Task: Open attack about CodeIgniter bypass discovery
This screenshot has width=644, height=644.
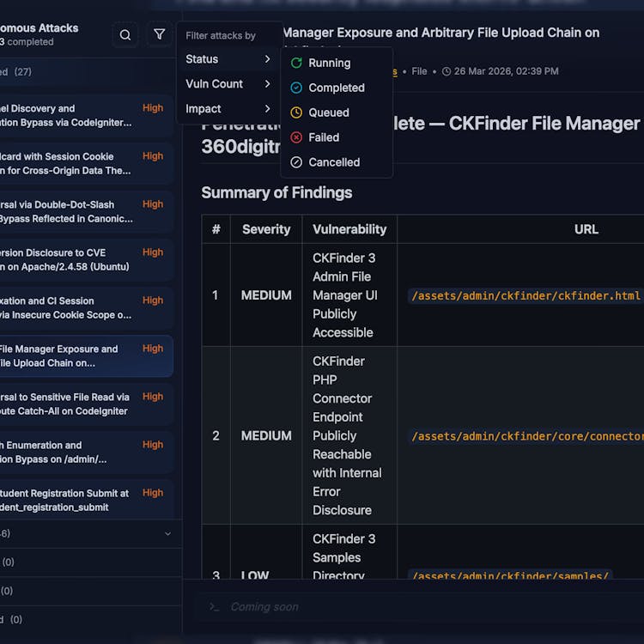Action: 86,116
